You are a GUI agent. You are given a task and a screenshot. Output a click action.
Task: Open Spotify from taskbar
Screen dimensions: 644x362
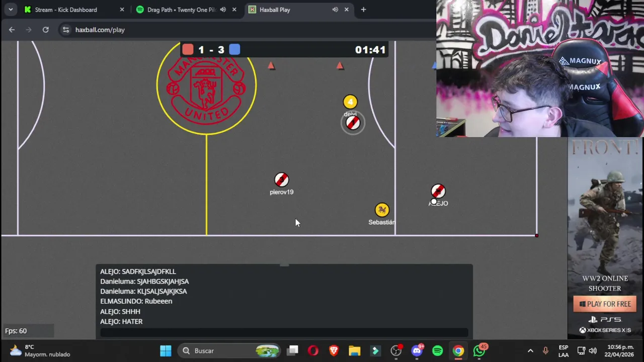click(438, 350)
